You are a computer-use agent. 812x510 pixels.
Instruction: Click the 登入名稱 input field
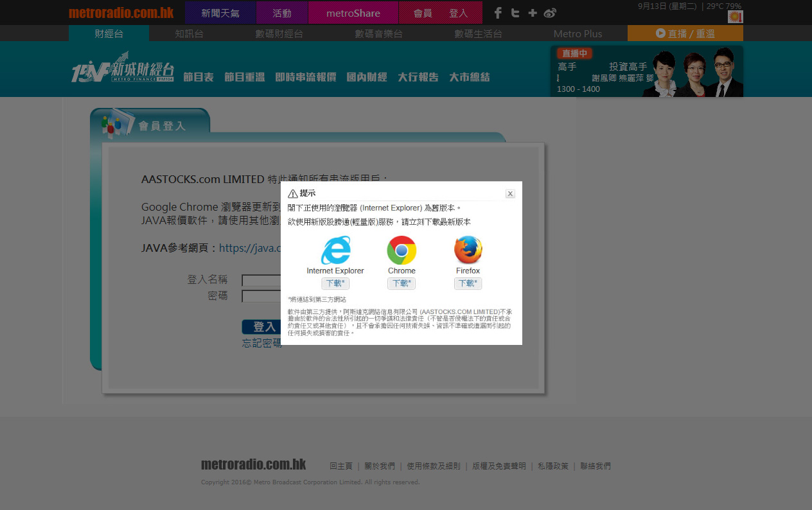click(x=261, y=280)
